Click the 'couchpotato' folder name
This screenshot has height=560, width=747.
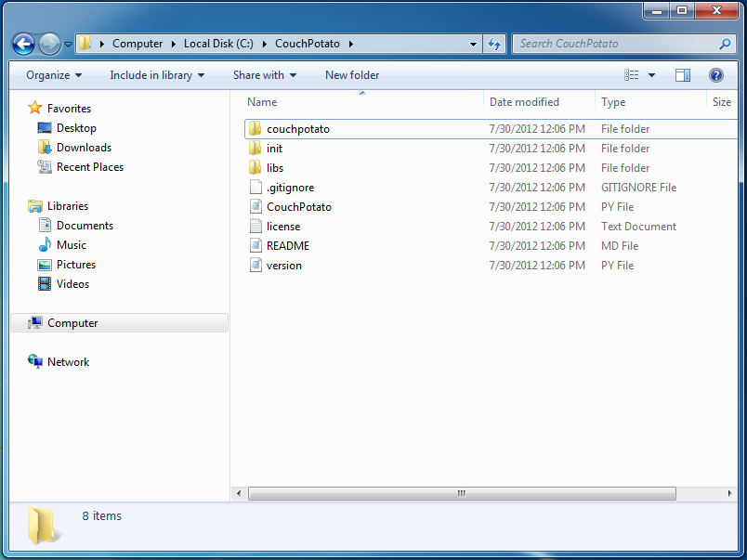(x=298, y=129)
